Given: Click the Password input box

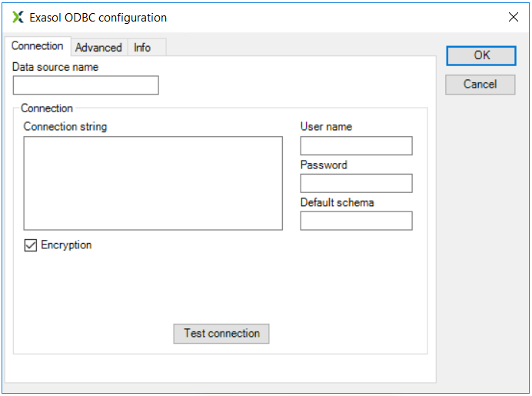Looking at the screenshot, I should tap(356, 183).
